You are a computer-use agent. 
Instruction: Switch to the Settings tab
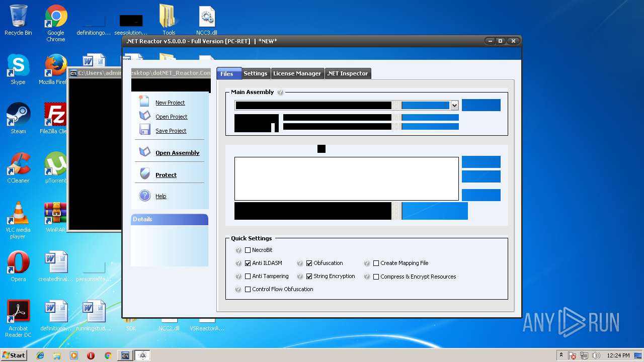coord(256,73)
